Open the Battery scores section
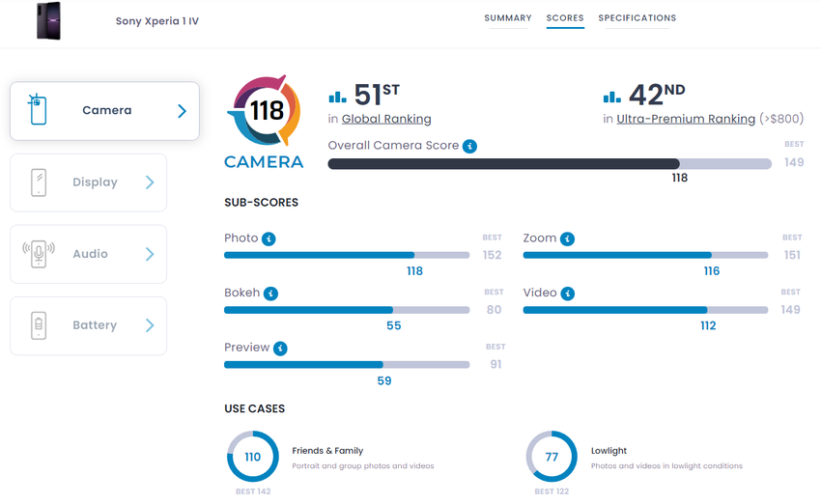Image resolution: width=821 pixels, height=504 pixels. 88,325
